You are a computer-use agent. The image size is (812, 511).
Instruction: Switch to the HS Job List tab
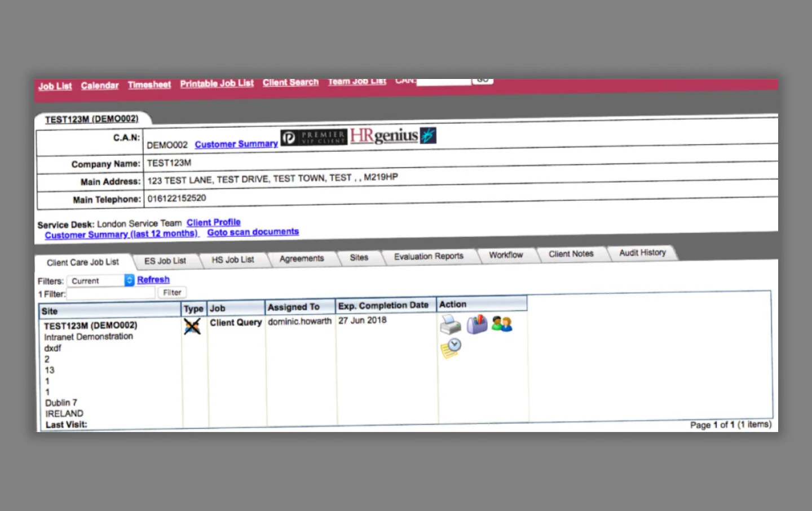tap(233, 259)
